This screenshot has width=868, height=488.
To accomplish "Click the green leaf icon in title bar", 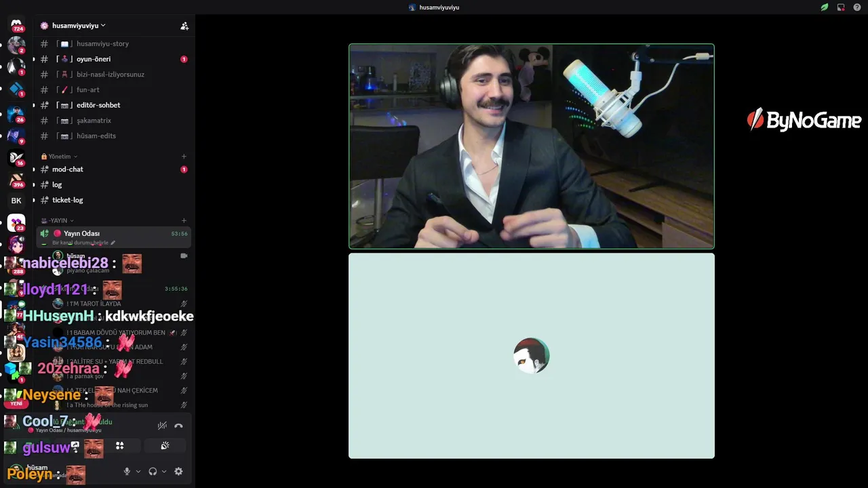I will point(825,7).
